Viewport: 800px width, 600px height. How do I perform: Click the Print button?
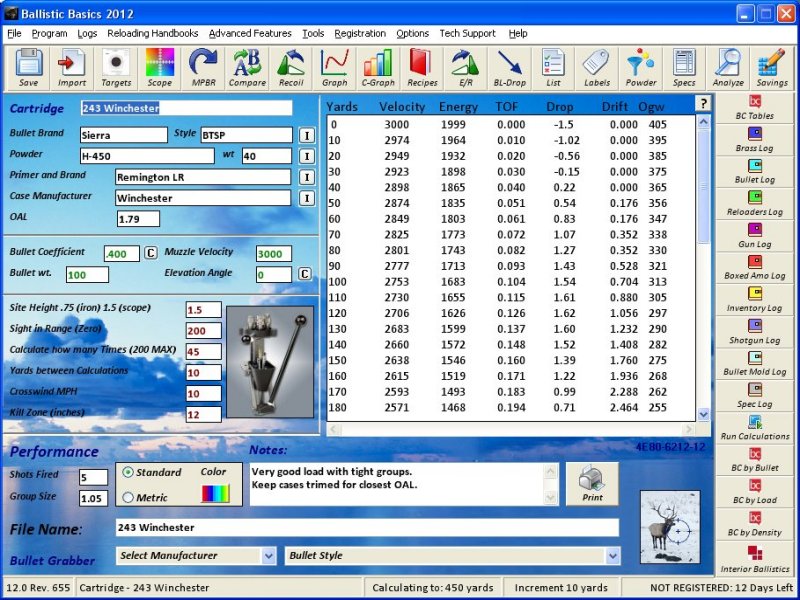[x=592, y=484]
